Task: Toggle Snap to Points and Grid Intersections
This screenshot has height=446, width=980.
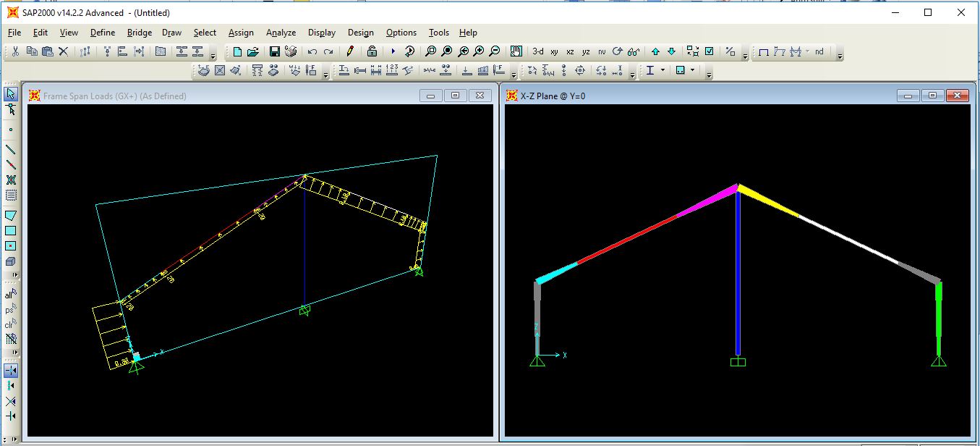Action: [11, 371]
